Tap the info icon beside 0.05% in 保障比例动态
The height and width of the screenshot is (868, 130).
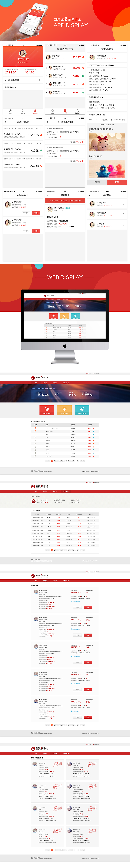41,151
